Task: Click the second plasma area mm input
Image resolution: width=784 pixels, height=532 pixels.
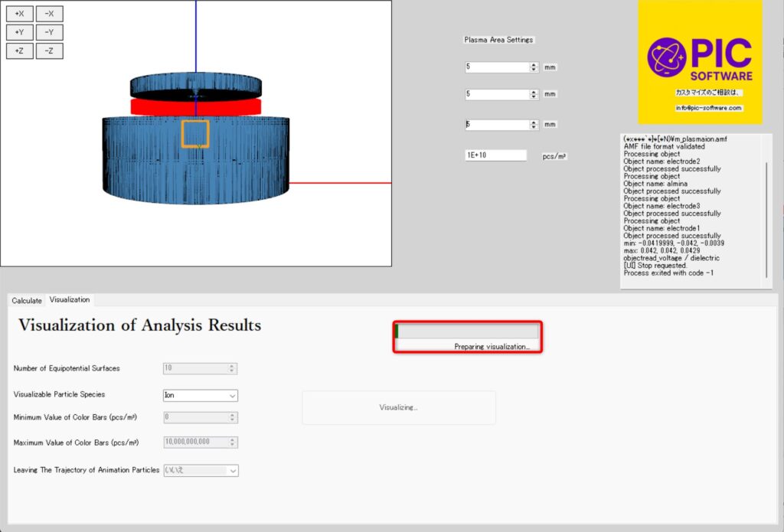Action: 496,95
